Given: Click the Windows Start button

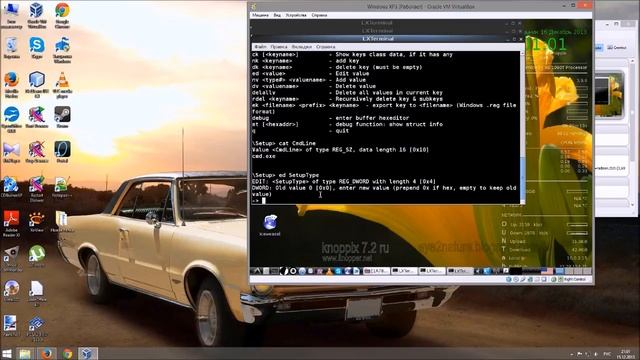Looking at the screenshot, I should [x=7, y=353].
